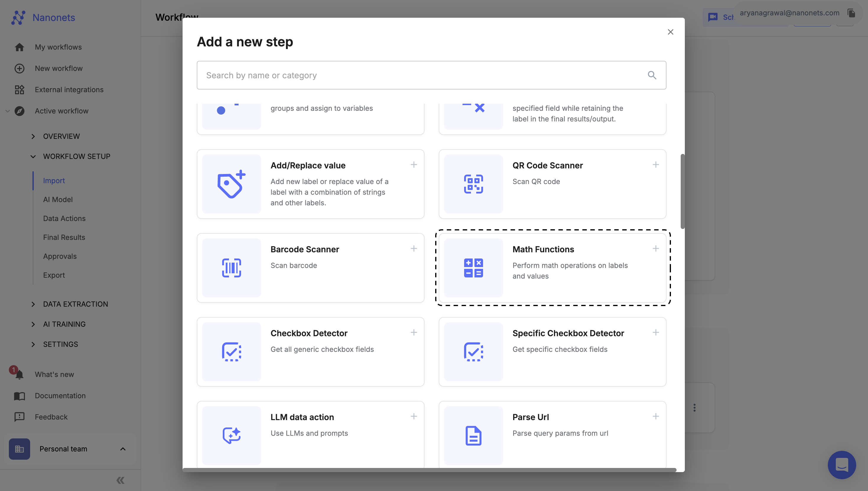Click the What's new link
Viewport: 868px width, 491px height.
click(x=54, y=374)
